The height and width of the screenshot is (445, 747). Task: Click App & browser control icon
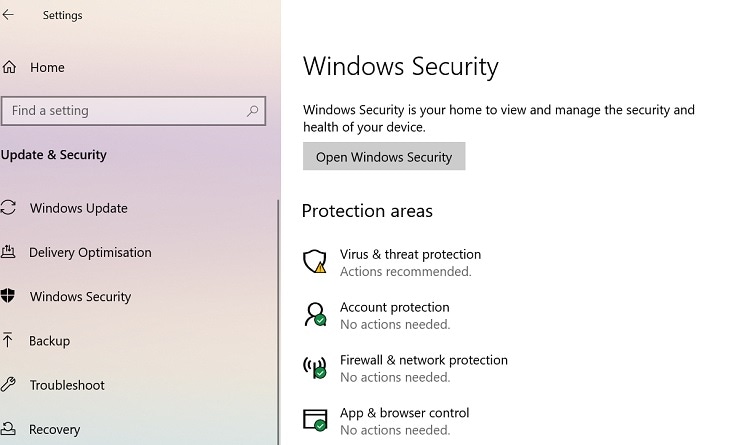[x=315, y=420]
